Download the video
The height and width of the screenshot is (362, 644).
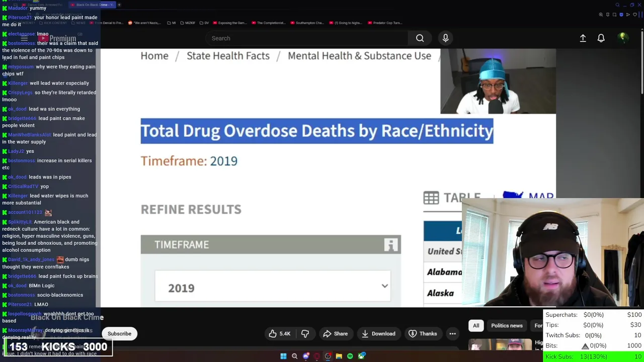click(378, 333)
